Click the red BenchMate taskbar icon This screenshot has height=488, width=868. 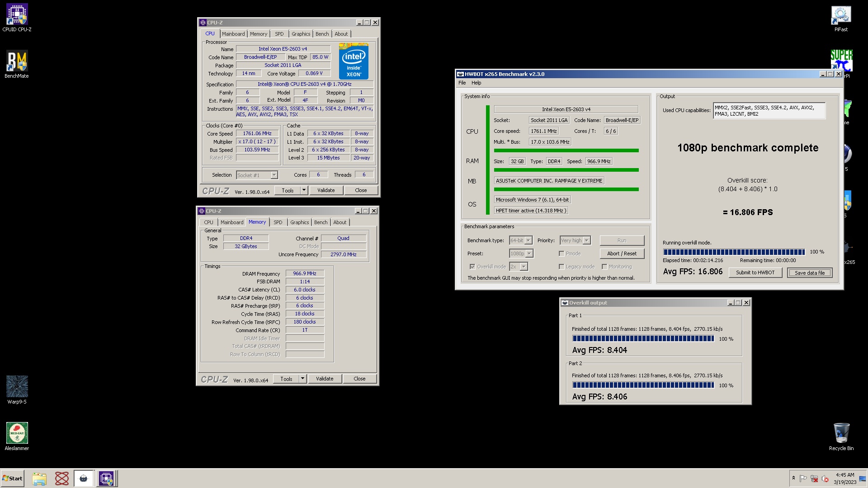pos(62,479)
